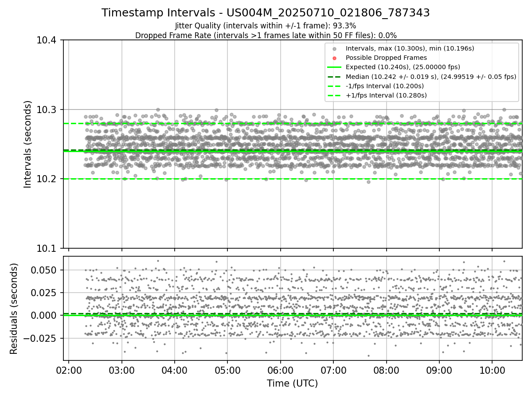Click the 09:00 time tick label
This screenshot has height=399, width=532.
point(439,370)
